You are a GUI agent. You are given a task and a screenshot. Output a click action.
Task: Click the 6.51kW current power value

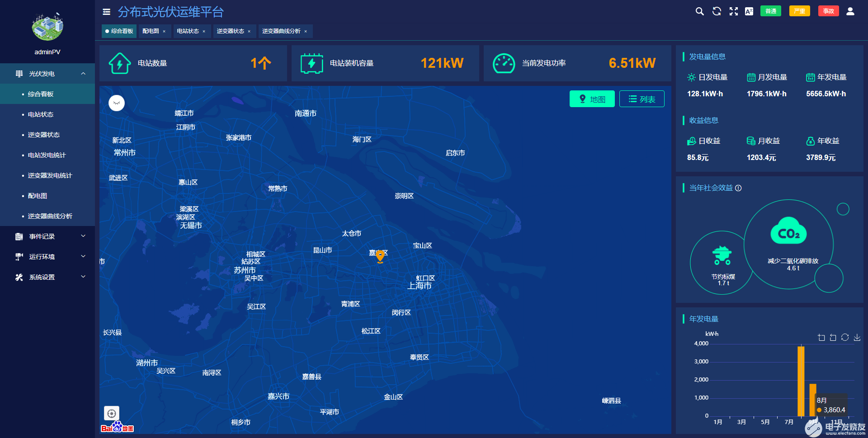point(632,63)
